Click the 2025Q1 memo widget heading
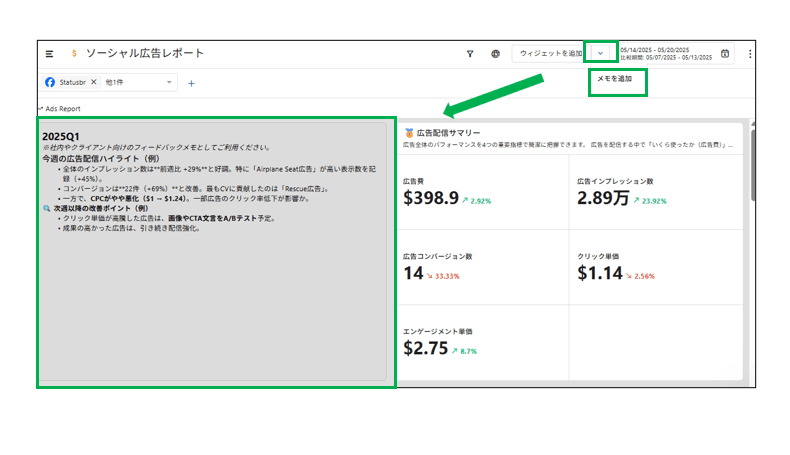This screenshot has width=790, height=455. [60, 136]
